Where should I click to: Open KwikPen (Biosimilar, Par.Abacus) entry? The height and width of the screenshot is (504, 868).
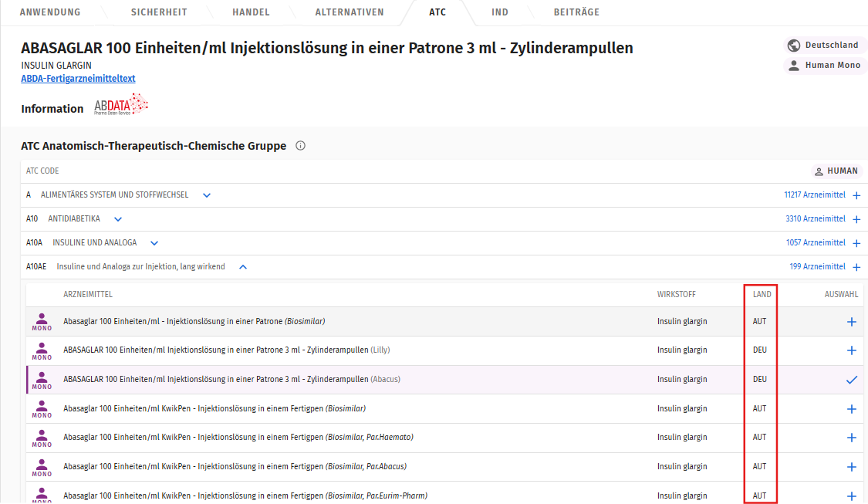tap(235, 467)
